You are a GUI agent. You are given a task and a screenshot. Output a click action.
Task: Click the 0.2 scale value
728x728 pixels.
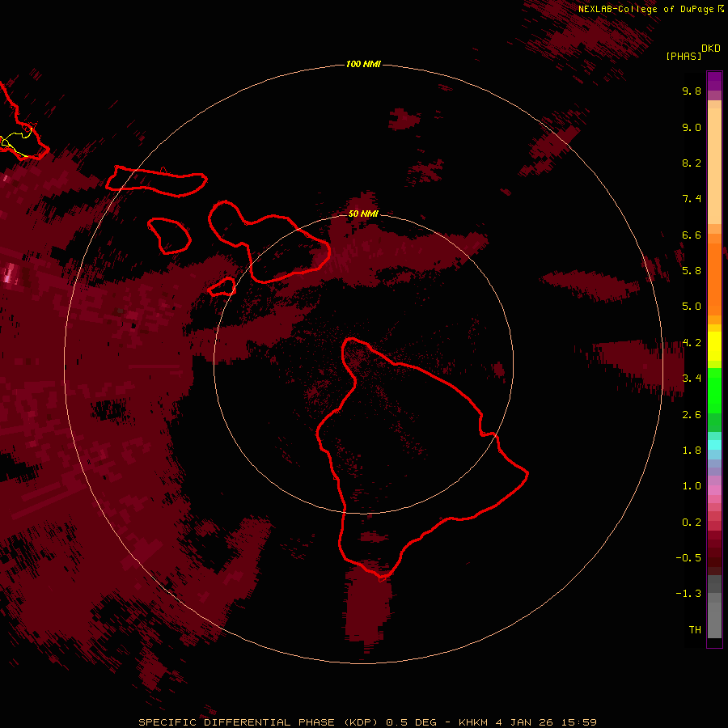tap(692, 523)
